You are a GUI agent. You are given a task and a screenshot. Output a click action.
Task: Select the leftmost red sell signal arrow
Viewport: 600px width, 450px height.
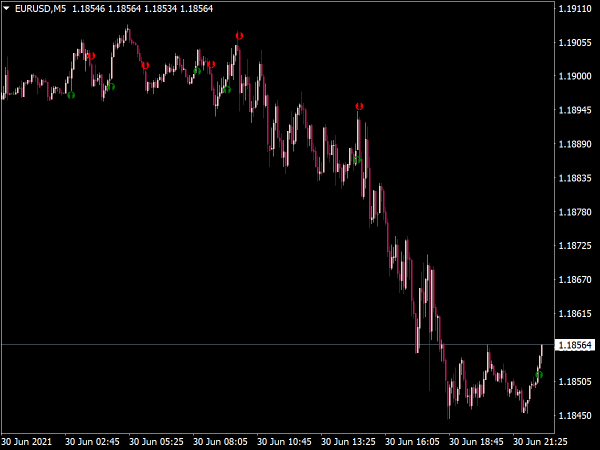91,56
